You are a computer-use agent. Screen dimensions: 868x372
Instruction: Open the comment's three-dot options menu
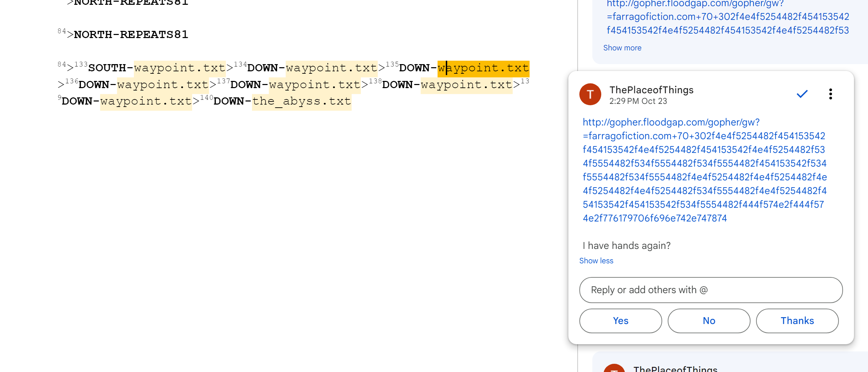click(x=830, y=94)
